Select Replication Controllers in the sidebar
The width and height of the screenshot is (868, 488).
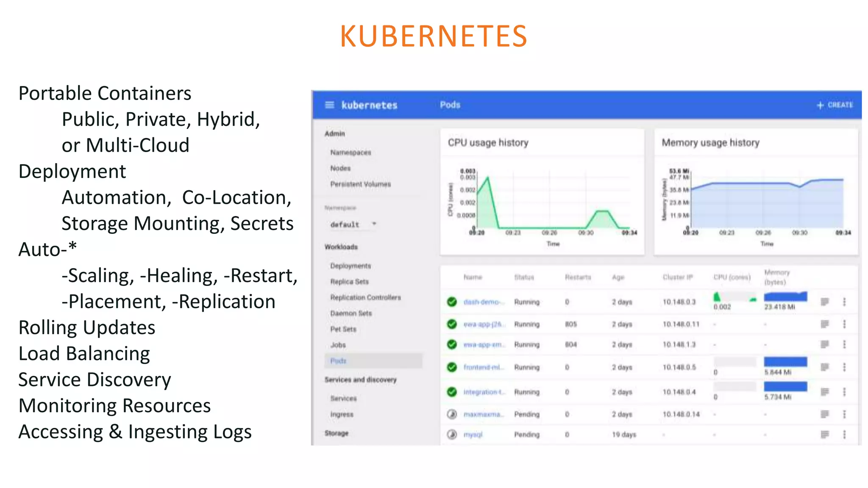click(365, 297)
